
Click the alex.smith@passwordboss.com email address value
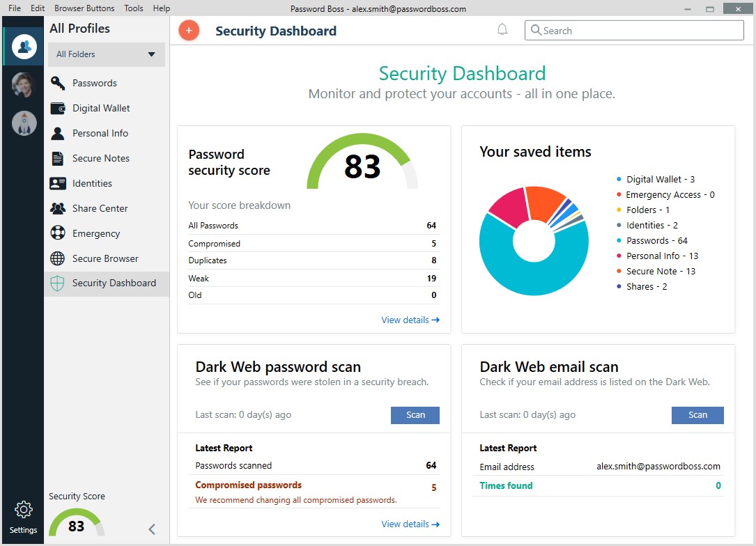(658, 467)
